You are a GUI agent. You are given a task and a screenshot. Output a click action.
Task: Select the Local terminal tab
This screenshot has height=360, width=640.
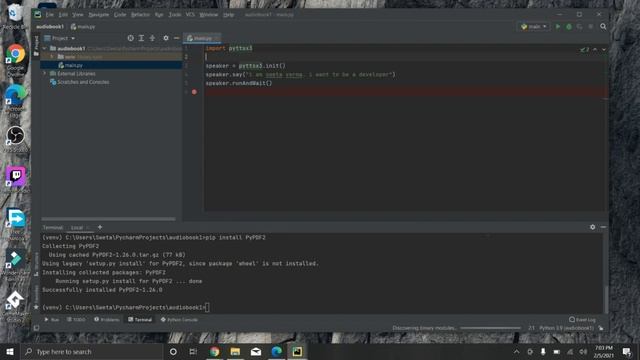pos(77,227)
